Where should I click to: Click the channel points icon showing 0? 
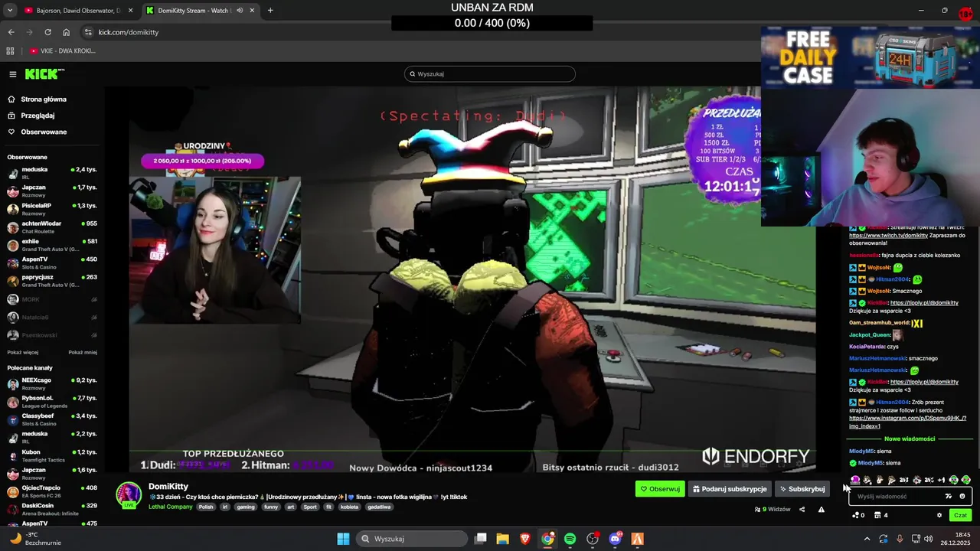[x=858, y=515]
